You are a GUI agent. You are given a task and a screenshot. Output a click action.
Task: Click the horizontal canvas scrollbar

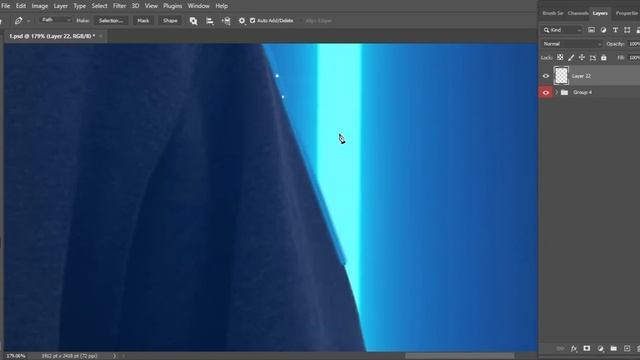pyautogui.click(x=460, y=356)
